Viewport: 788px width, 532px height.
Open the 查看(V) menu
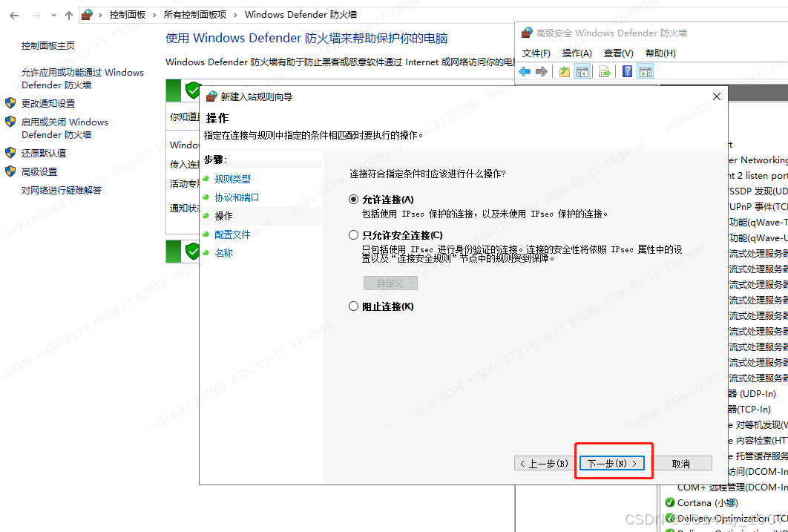pyautogui.click(x=619, y=53)
